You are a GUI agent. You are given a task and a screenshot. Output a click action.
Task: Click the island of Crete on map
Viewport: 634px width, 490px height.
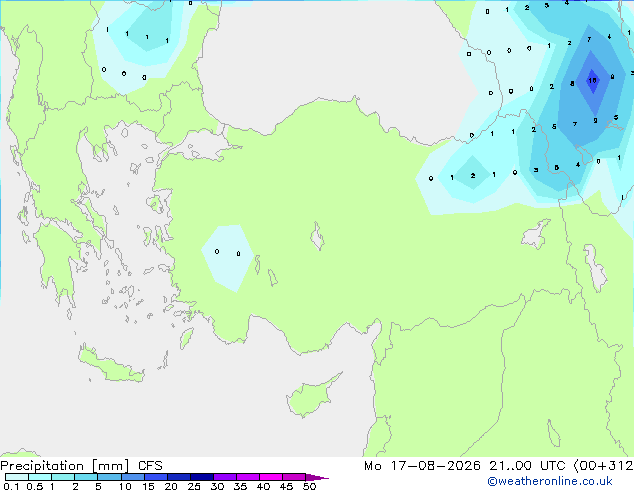111,365
